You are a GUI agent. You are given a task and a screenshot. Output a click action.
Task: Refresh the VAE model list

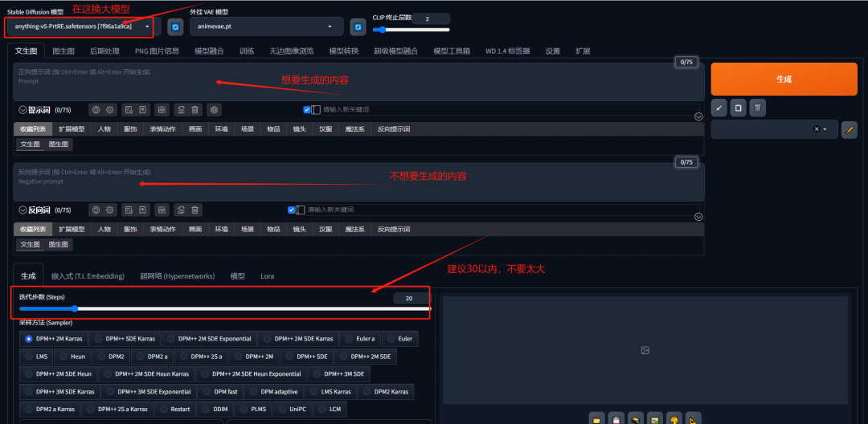358,26
